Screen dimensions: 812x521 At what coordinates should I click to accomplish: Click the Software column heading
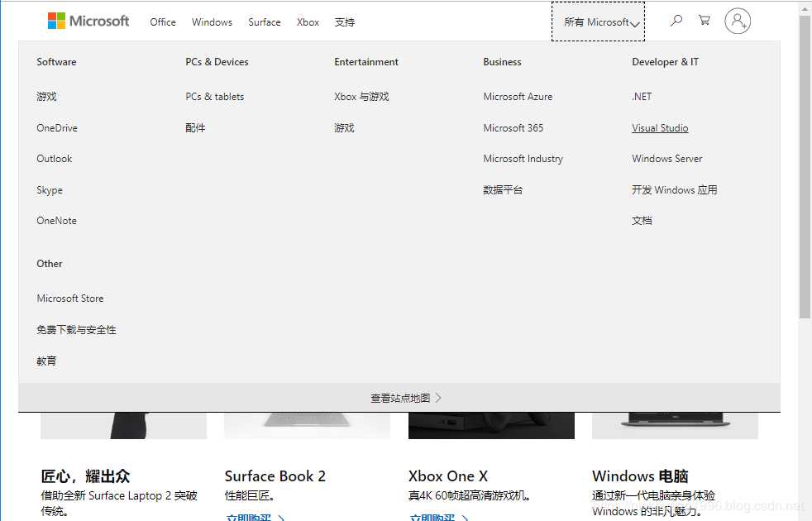tap(56, 62)
